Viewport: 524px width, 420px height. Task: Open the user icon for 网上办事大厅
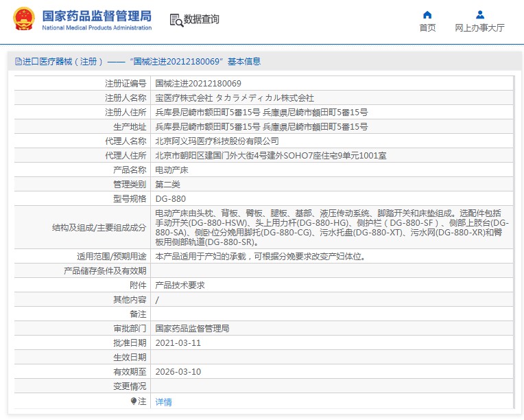point(480,14)
